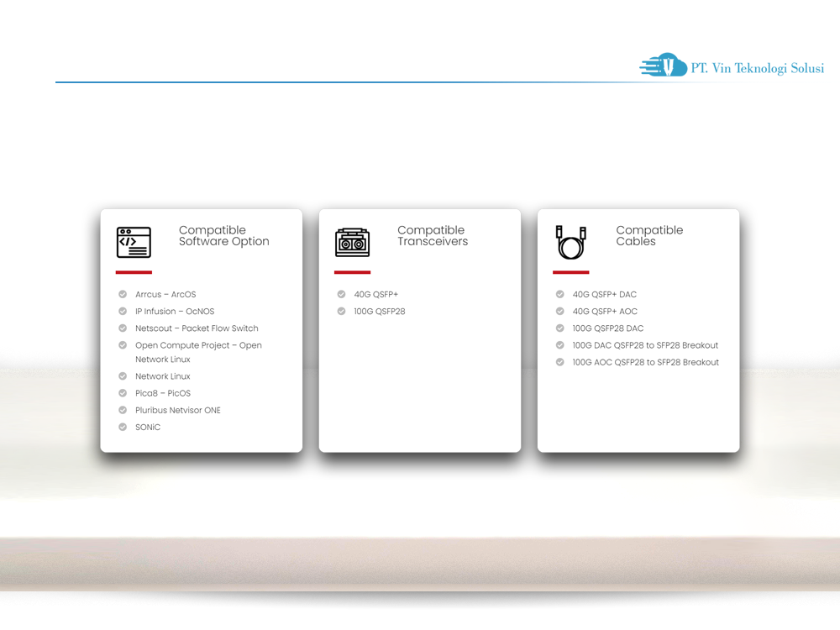Image resolution: width=840 pixels, height=630 pixels.
Task: Toggle the check next to IP Infusion – OcNOS
Action: pos(123,311)
